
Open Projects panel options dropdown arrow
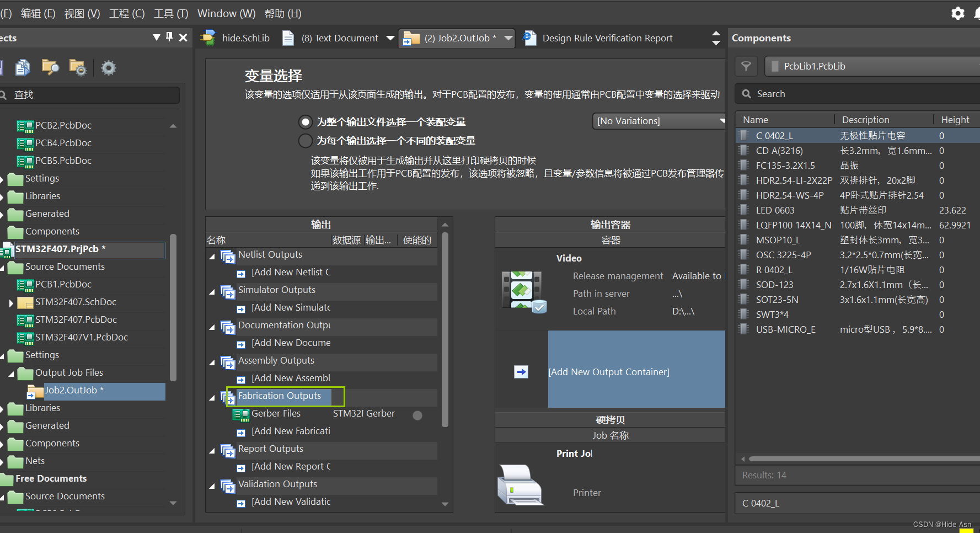[x=157, y=37]
